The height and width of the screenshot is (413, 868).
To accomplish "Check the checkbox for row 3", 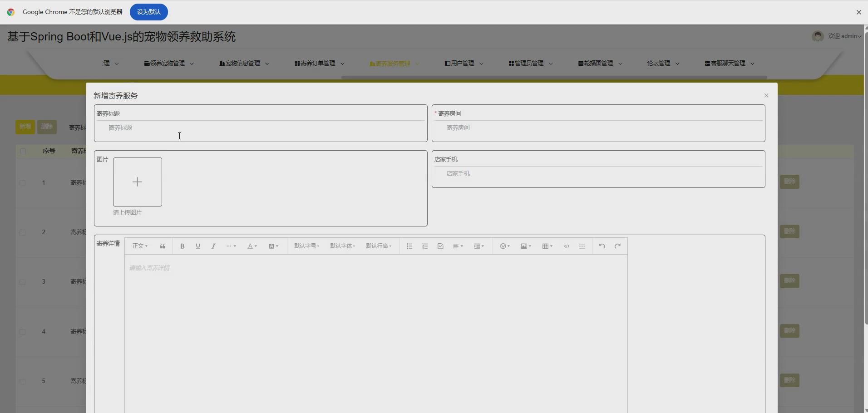I will click(x=22, y=282).
